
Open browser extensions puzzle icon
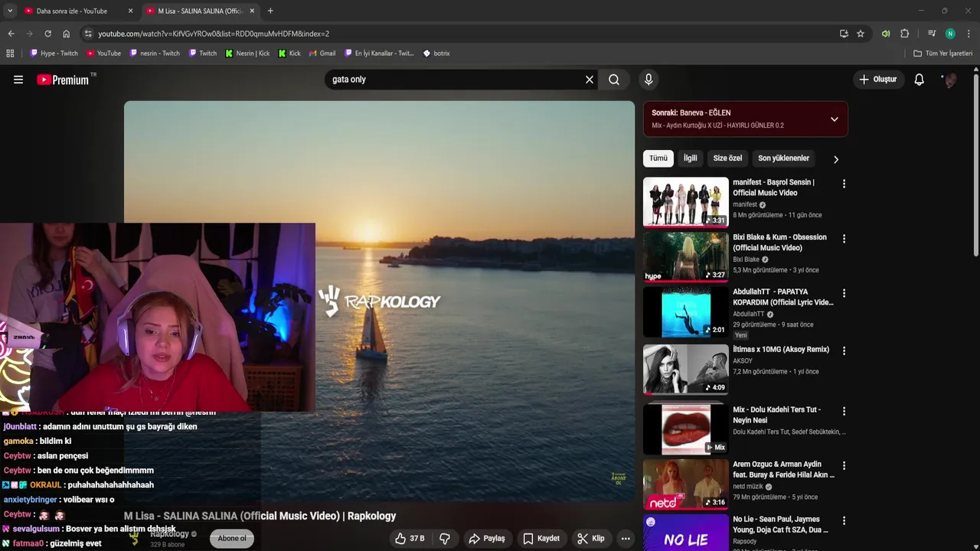coord(905,34)
